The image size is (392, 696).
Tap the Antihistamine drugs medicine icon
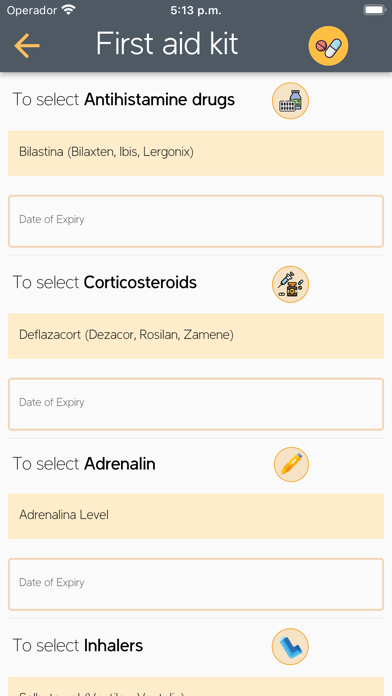click(x=290, y=100)
